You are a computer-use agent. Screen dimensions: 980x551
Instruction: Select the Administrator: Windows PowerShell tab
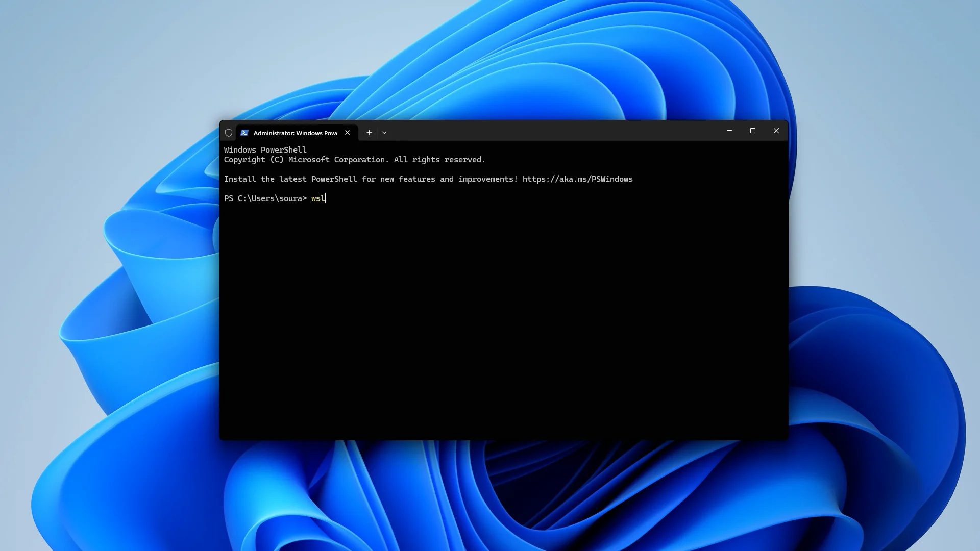[295, 133]
